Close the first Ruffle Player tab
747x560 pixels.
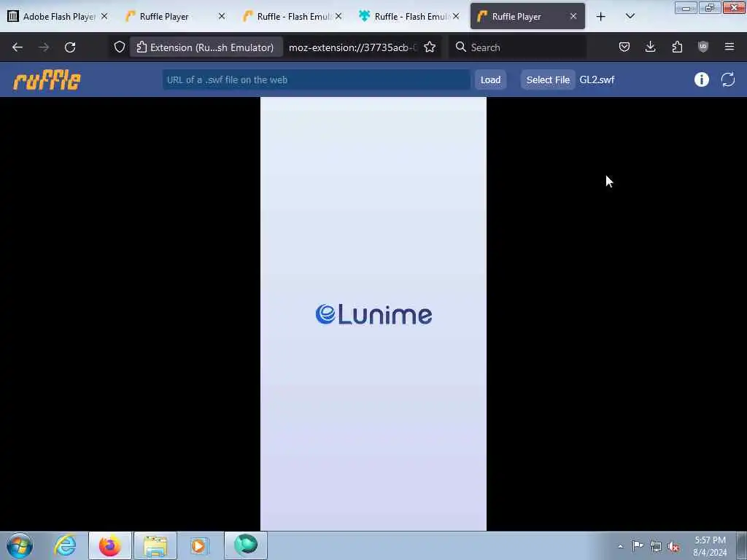point(222,16)
